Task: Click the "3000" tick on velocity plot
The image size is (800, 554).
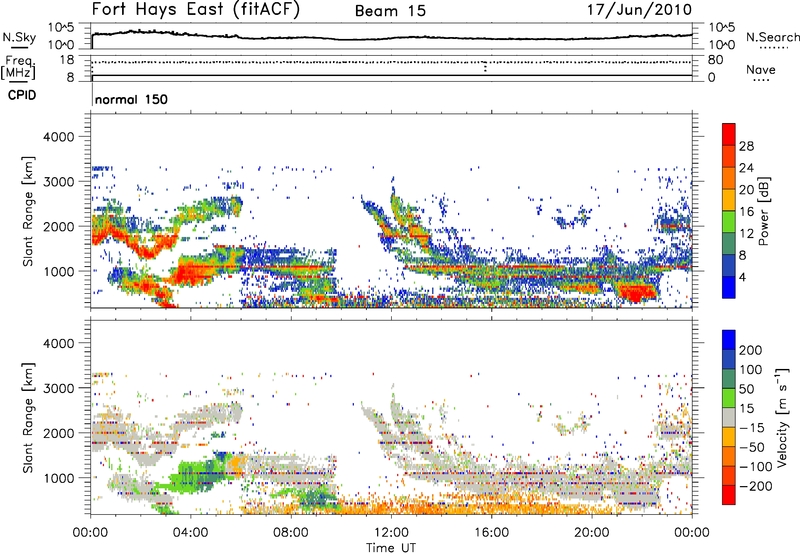Action: (x=58, y=388)
